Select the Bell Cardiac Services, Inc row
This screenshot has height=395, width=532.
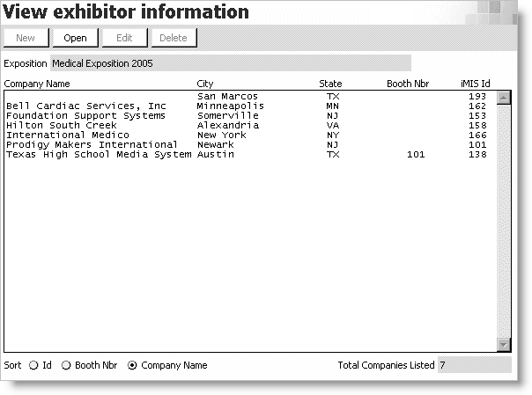(250, 106)
